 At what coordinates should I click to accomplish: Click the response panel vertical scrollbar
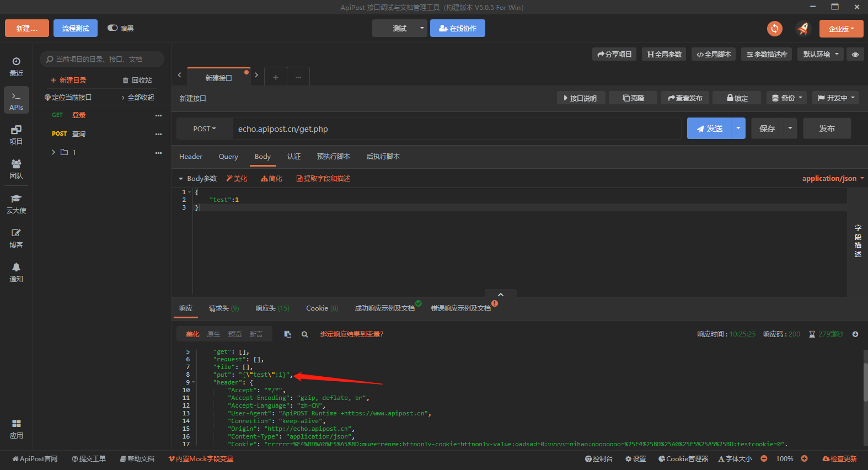(x=865, y=382)
